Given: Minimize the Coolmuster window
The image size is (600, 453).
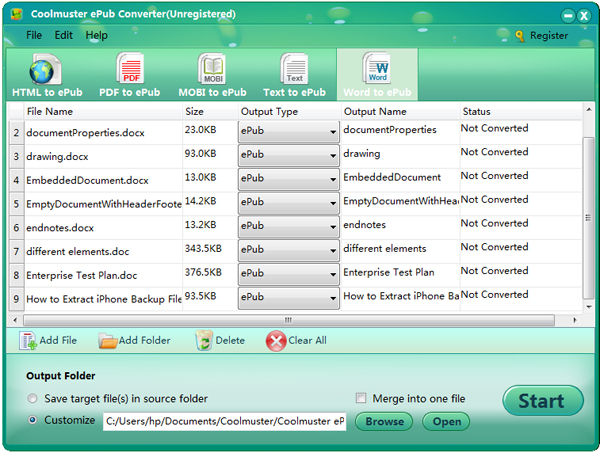Looking at the screenshot, I should coord(568,16).
